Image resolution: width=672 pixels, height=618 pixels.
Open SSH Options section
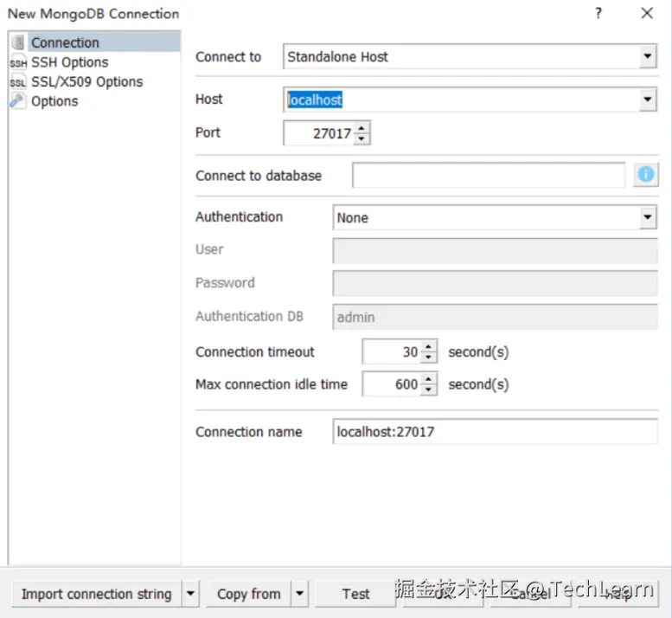click(x=69, y=62)
